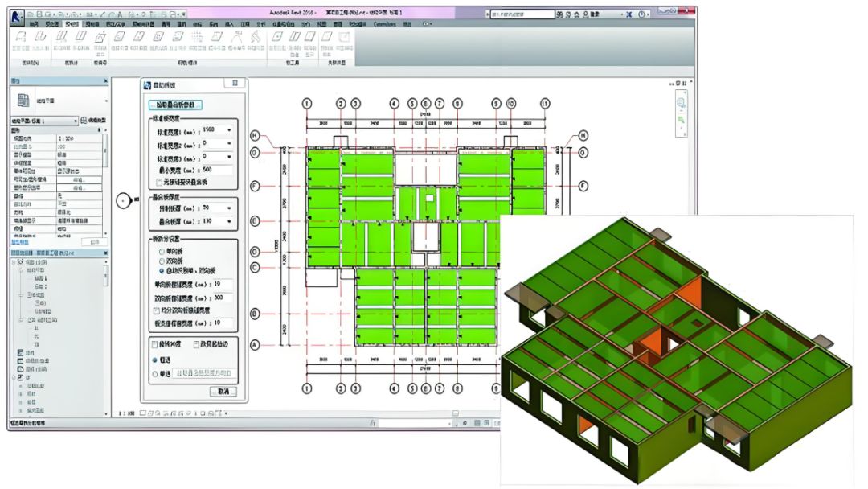The width and height of the screenshot is (868, 489).
Task: Open the 标准宽度3 dropdown
Action: [229, 157]
